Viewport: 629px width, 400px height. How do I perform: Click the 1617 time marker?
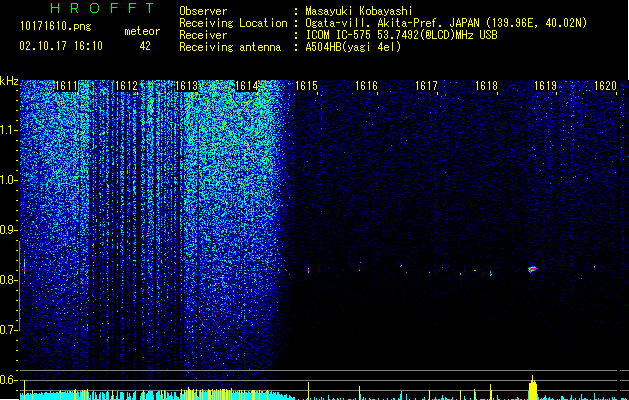pos(426,86)
